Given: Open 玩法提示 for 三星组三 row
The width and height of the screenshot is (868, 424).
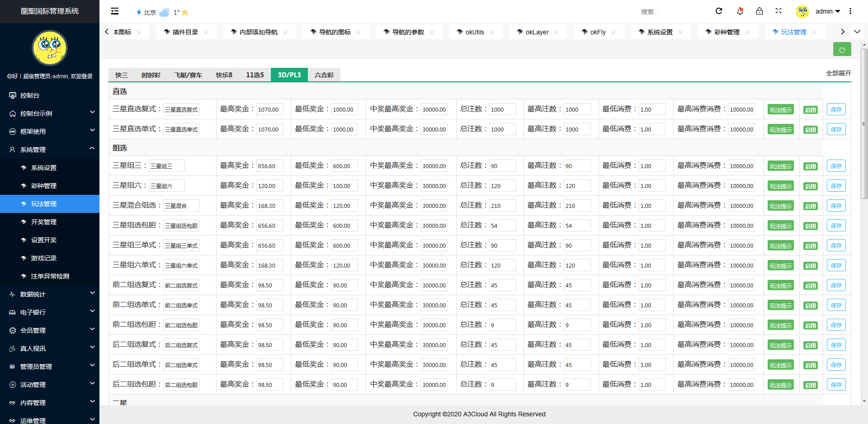Looking at the screenshot, I should coord(781,166).
